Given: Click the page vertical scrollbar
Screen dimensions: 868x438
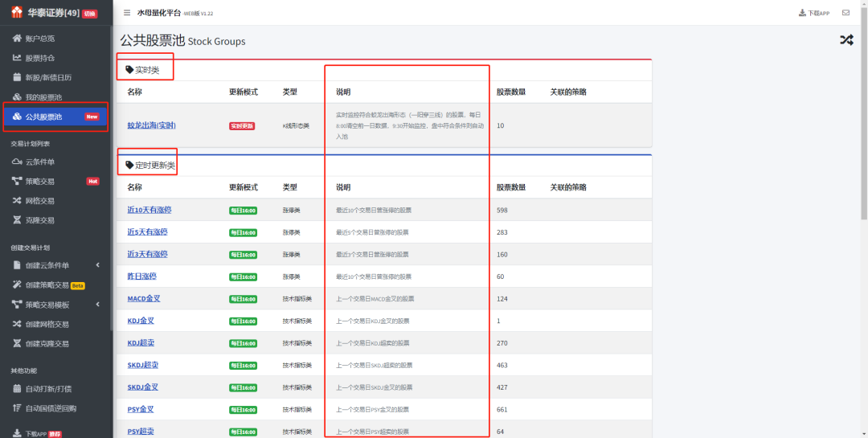Looking at the screenshot, I should 863,121.
